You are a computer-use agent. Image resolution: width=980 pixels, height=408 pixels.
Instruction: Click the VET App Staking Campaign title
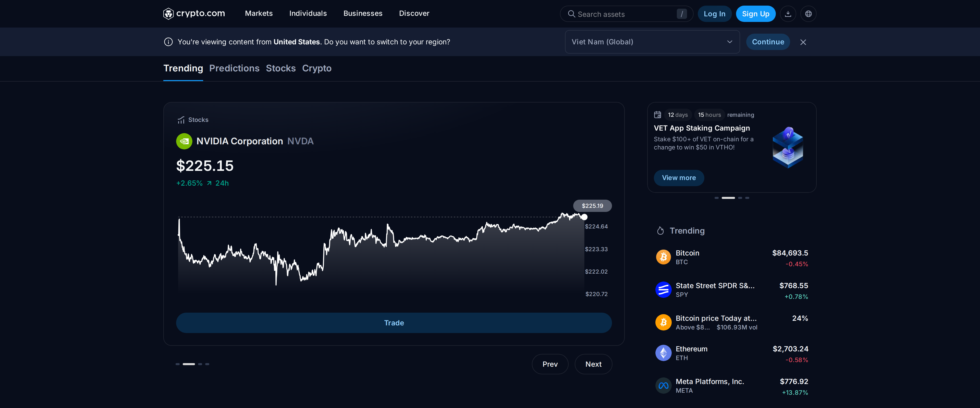[702, 128]
